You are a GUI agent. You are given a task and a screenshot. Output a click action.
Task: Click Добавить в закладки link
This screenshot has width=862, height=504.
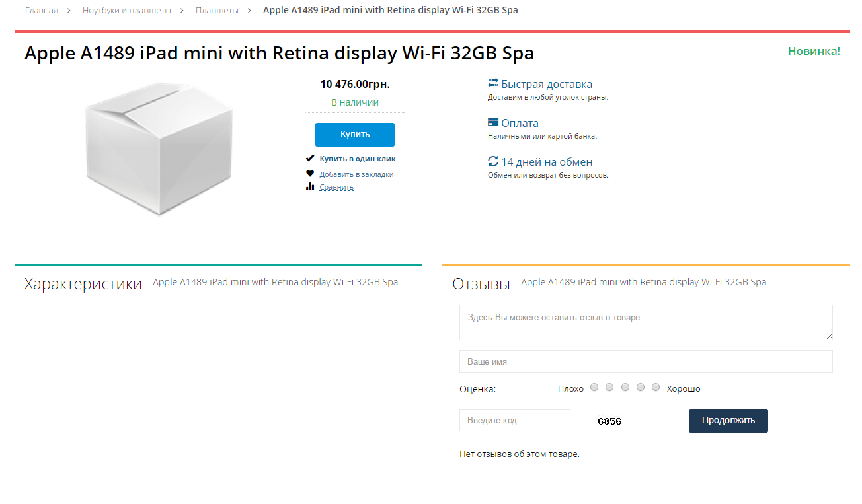tap(356, 174)
